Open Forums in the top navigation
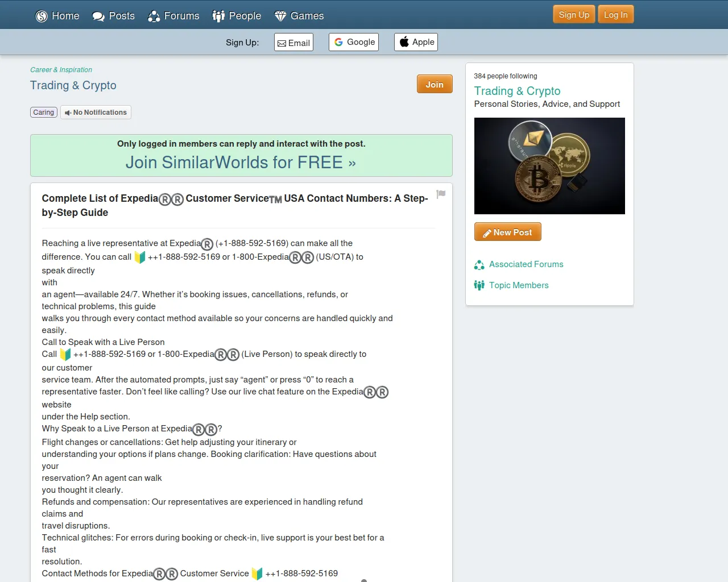The image size is (728, 582). [173, 16]
